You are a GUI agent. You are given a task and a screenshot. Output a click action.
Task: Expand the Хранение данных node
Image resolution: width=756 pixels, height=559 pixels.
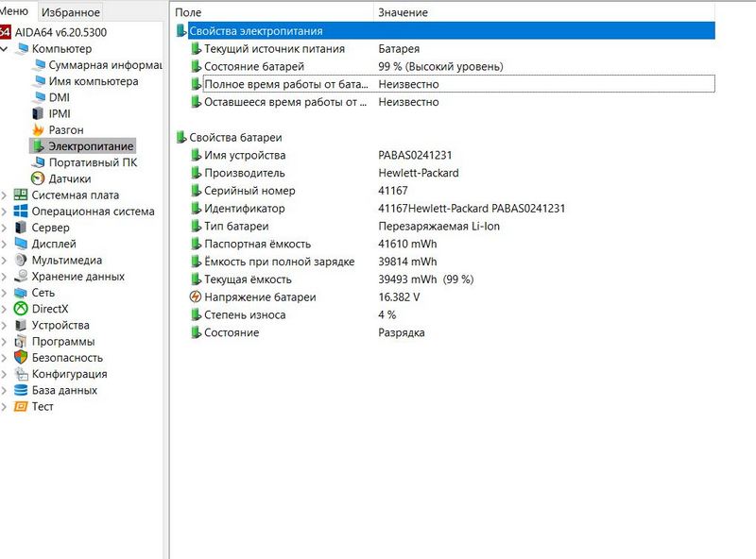click(5, 277)
